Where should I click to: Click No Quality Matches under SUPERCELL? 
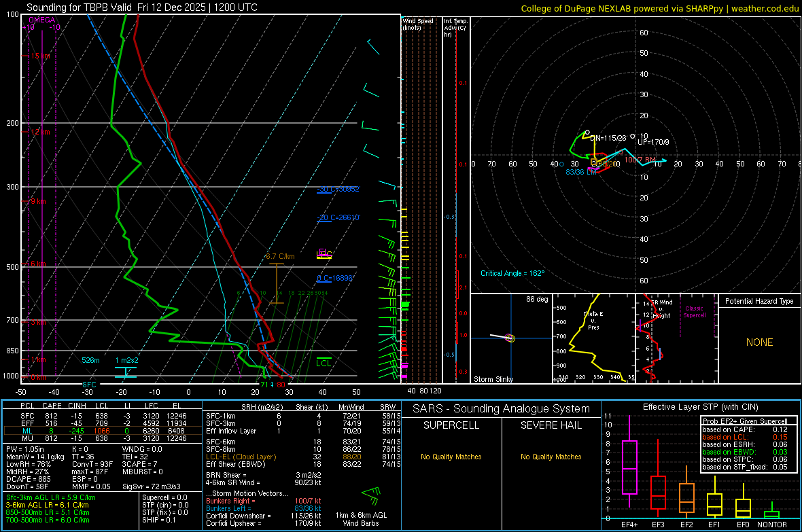point(451,457)
